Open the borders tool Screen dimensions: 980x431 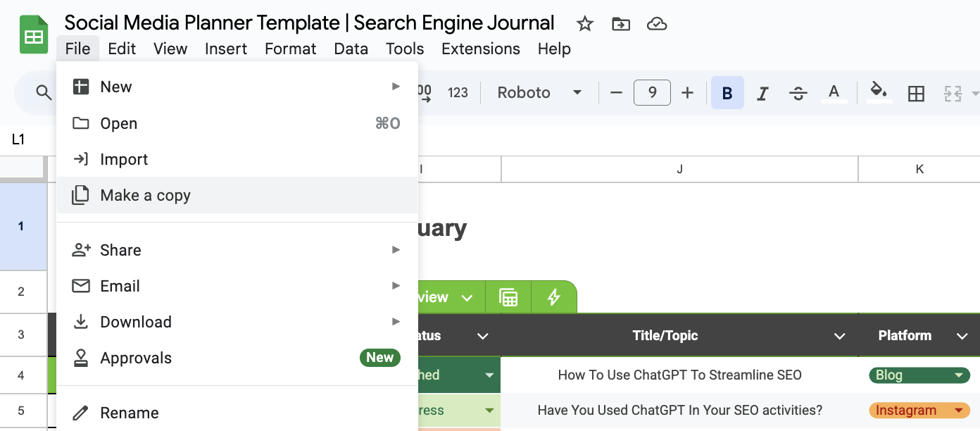pos(916,93)
